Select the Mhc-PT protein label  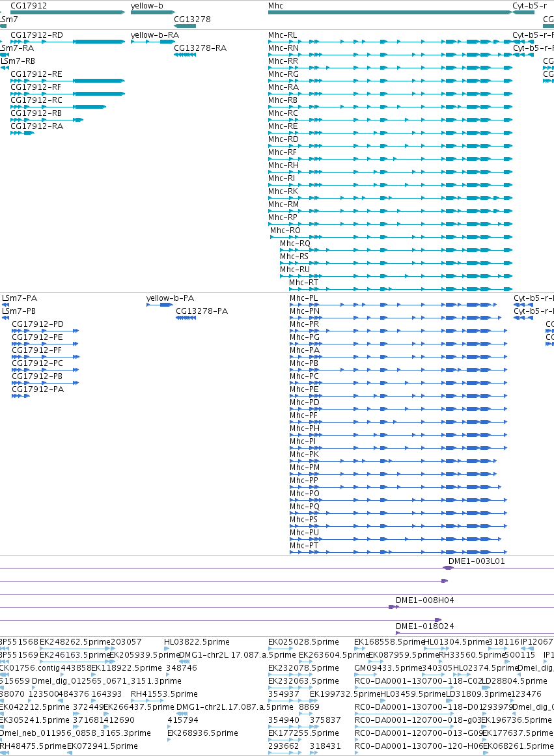tap(304, 546)
